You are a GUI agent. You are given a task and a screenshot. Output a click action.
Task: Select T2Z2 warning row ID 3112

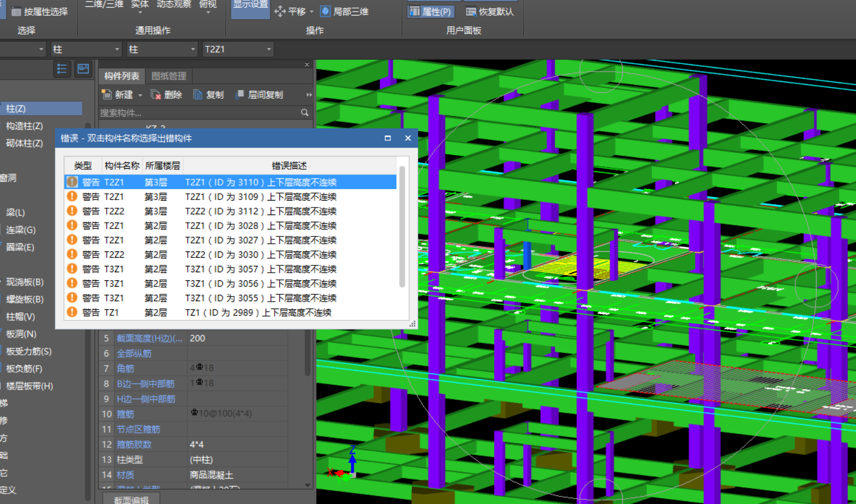230,211
